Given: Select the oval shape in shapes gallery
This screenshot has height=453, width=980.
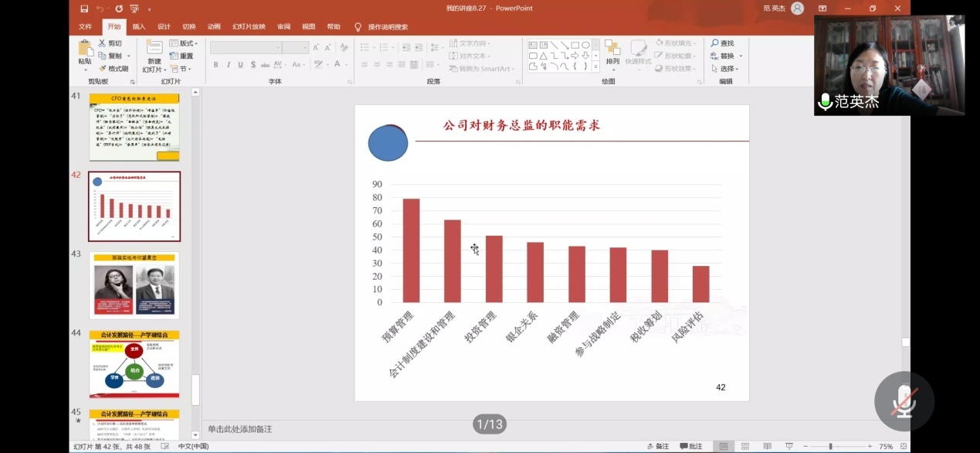Looking at the screenshot, I should pyautogui.click(x=585, y=45).
